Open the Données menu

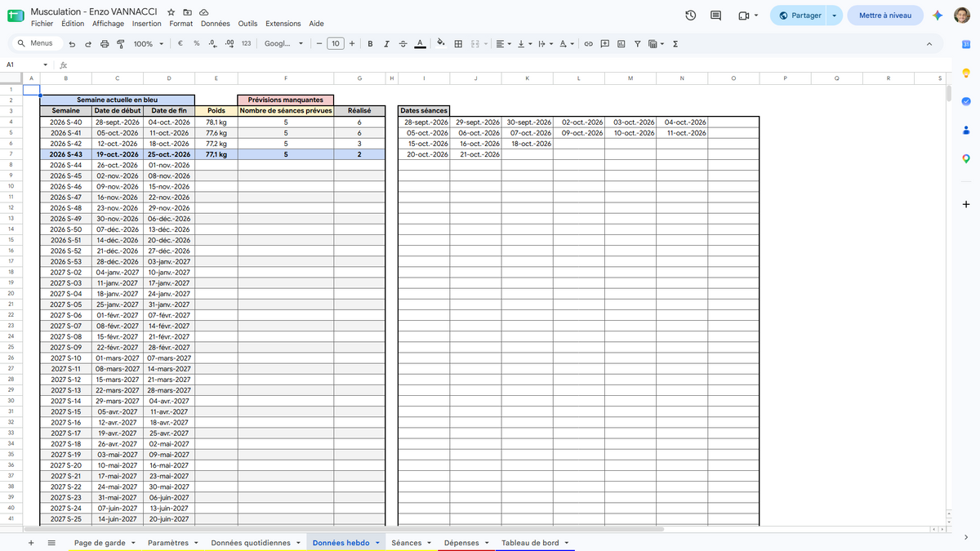216,24
